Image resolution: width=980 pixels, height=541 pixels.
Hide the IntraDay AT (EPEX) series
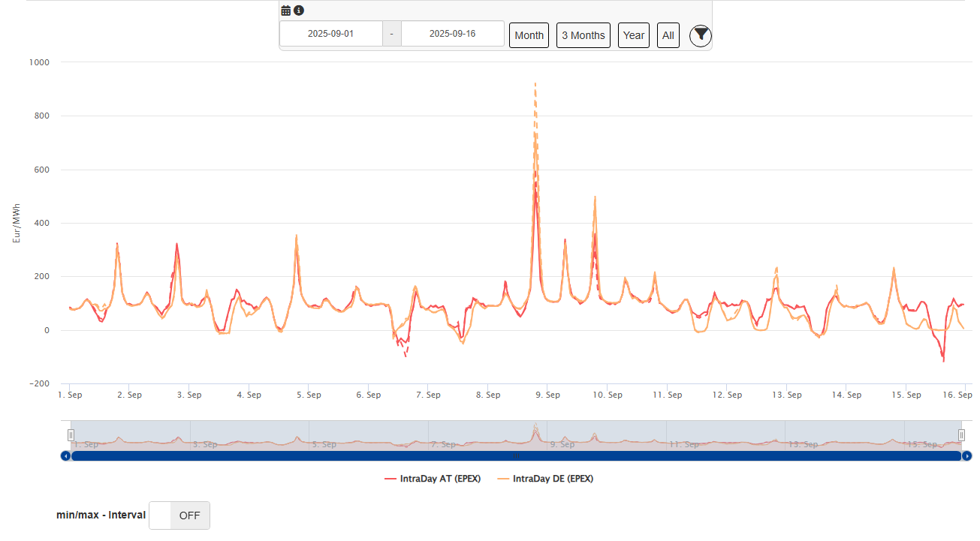(x=433, y=479)
